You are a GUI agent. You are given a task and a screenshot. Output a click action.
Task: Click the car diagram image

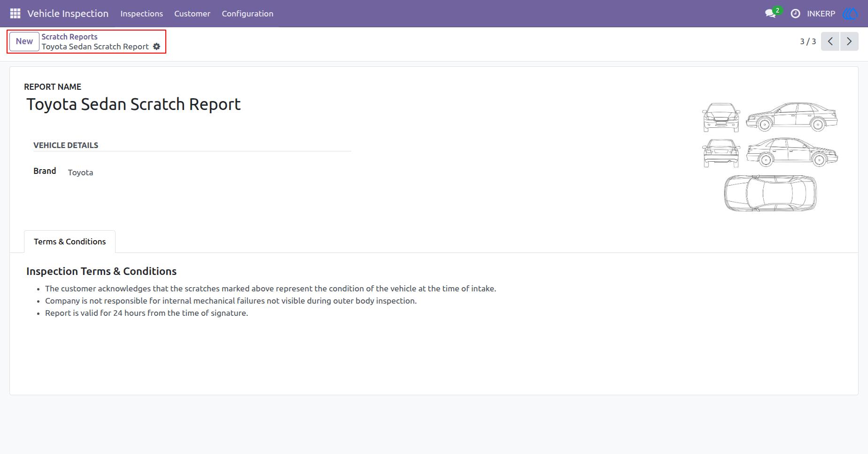pyautogui.click(x=770, y=157)
